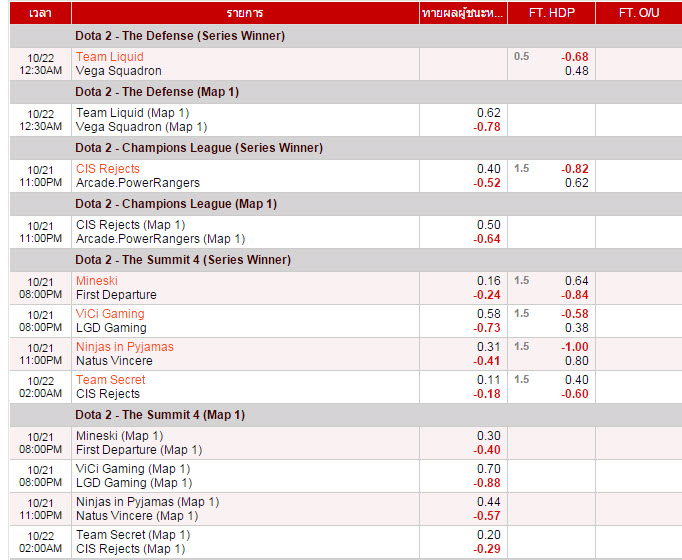The image size is (682, 560).
Task: Choose First Departure (Map 1) odds -0.40
Action: click(x=487, y=450)
